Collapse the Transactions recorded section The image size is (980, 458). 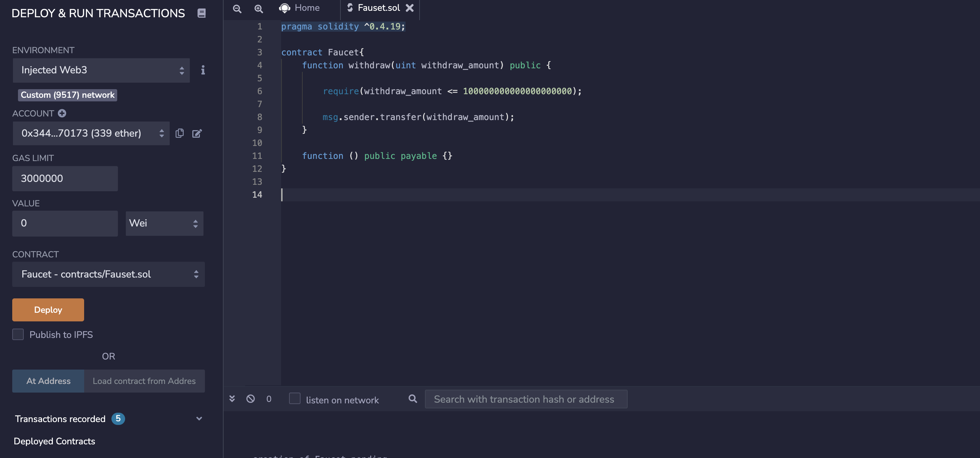[x=199, y=418]
